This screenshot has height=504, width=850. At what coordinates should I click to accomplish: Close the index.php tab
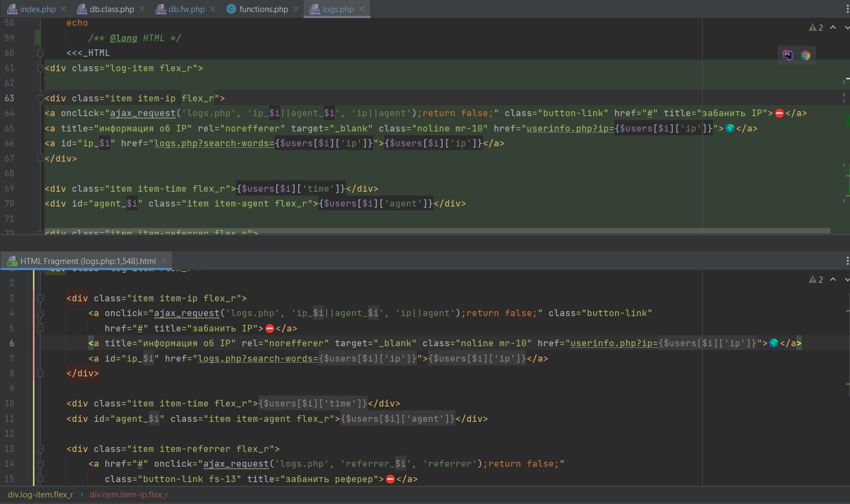coord(63,9)
